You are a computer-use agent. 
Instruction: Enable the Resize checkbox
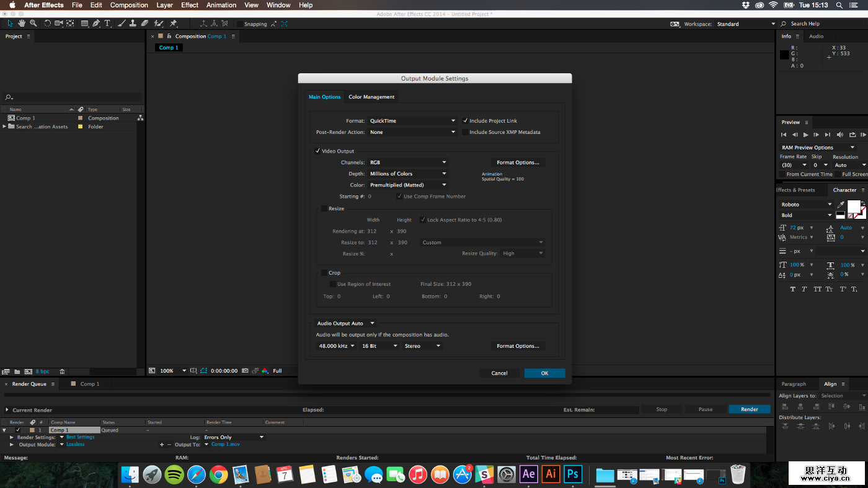324,209
